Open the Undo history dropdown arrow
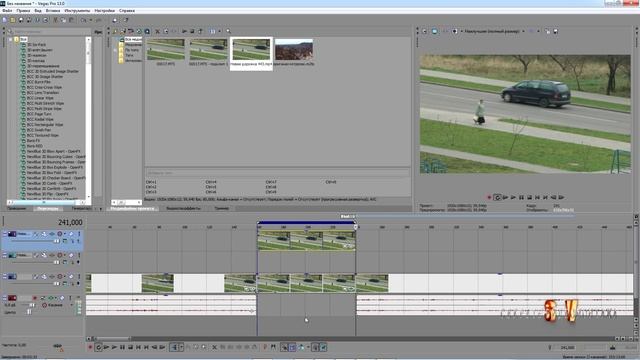Viewport: 640px width, 360px height. point(90,20)
